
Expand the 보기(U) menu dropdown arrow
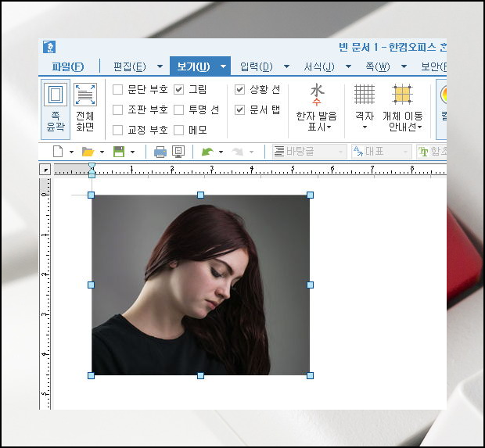[223, 66]
